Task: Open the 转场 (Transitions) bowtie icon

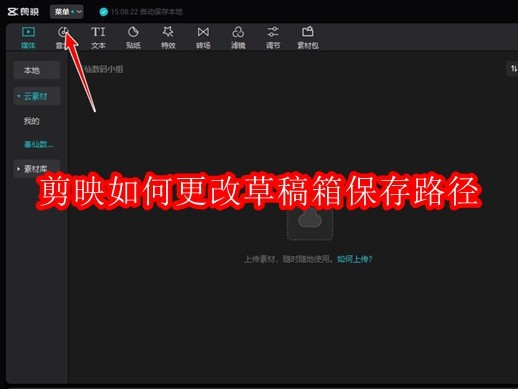Action: 203,32
